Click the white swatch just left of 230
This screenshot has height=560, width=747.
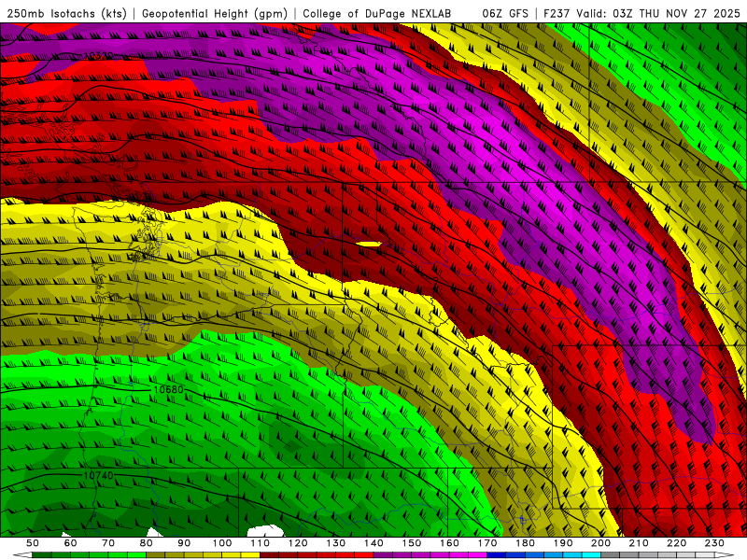705,554
